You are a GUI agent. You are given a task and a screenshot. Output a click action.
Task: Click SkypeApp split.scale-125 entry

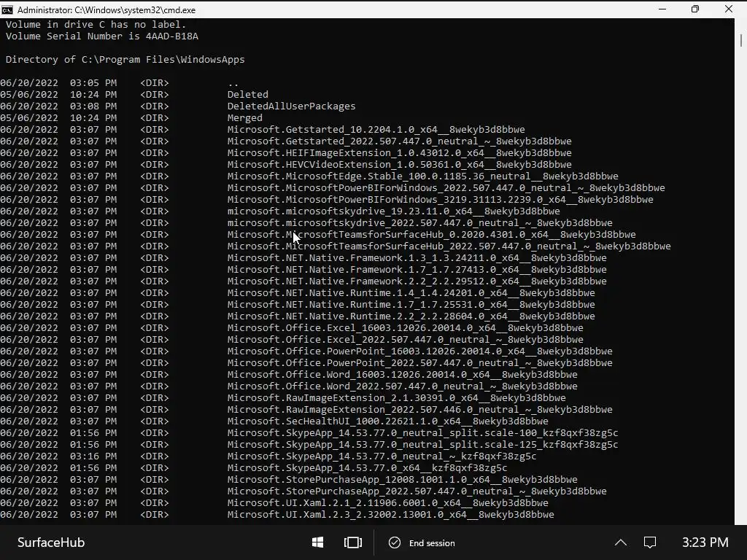(x=422, y=444)
